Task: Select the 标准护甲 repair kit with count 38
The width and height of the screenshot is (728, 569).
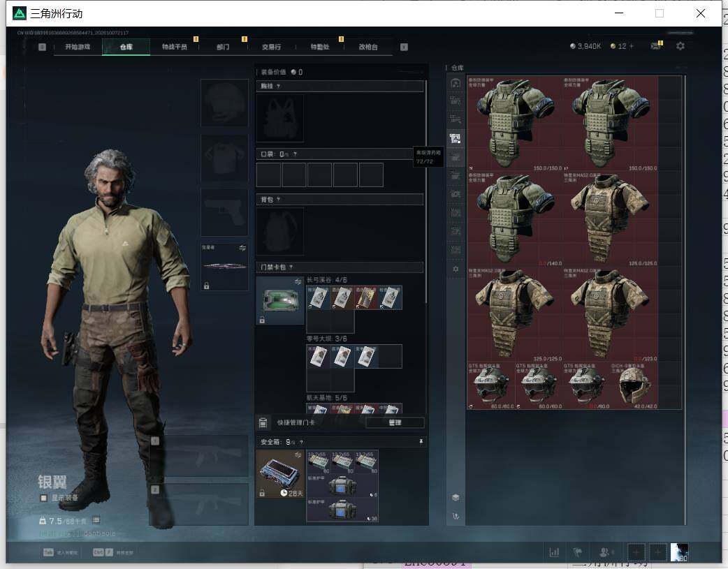Action: tap(342, 510)
